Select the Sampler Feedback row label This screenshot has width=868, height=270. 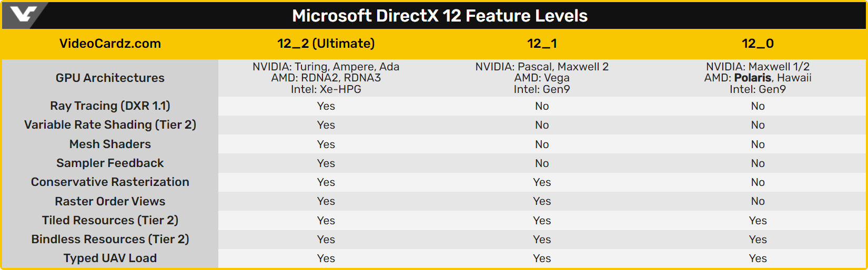click(110, 163)
